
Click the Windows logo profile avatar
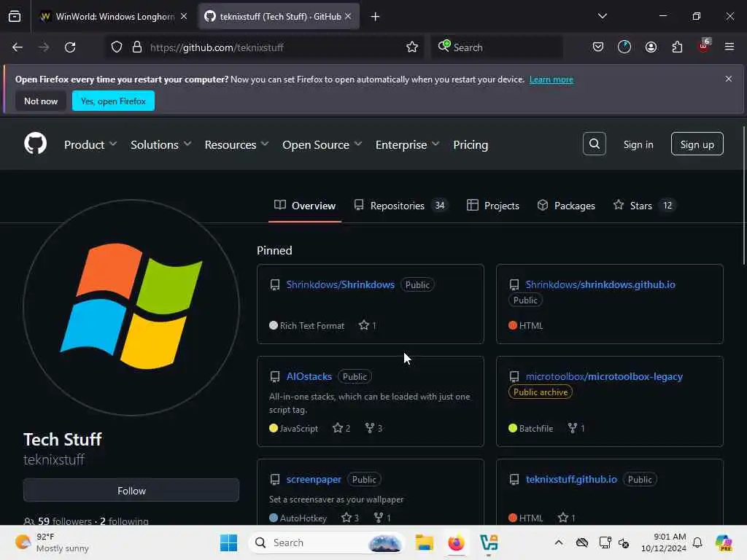click(x=131, y=307)
